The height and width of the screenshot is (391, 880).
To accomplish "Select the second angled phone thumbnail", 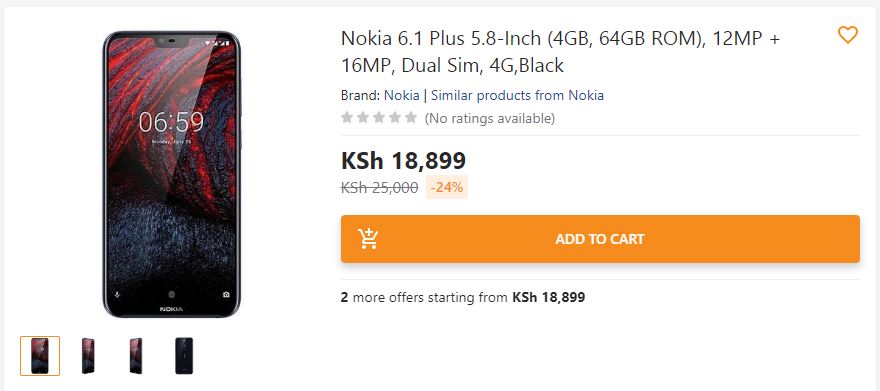I will 88,356.
